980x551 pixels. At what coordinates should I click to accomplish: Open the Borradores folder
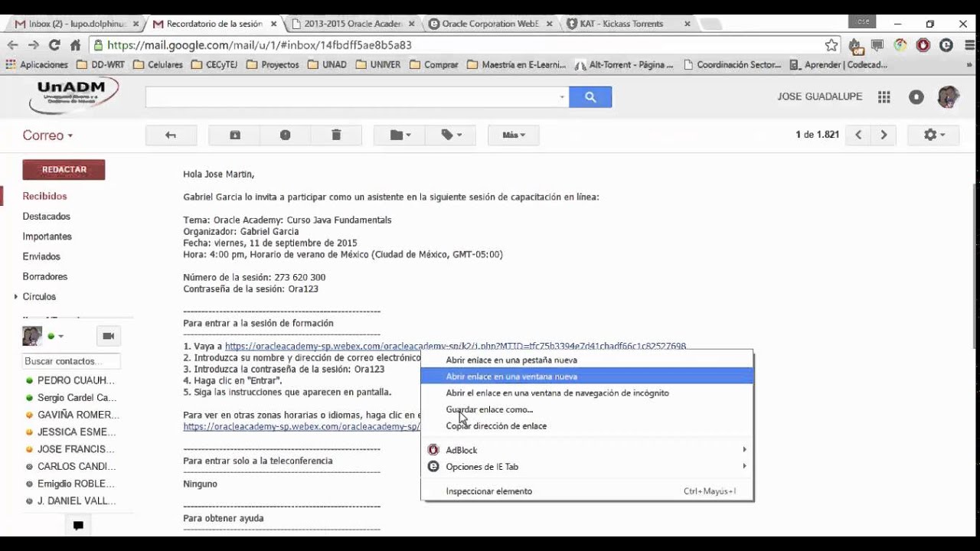pyautogui.click(x=44, y=276)
